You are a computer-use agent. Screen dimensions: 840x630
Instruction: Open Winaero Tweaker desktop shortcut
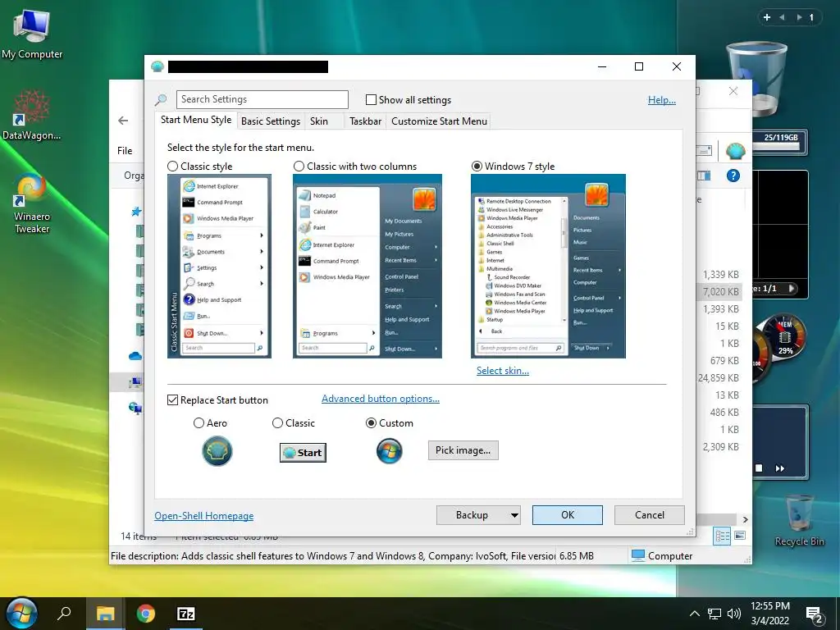[x=32, y=203]
